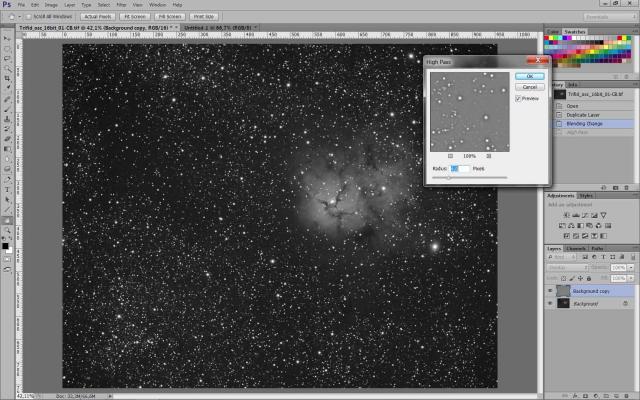Switch to the Channels tab
This screenshot has width=640, height=400.
pyautogui.click(x=577, y=248)
